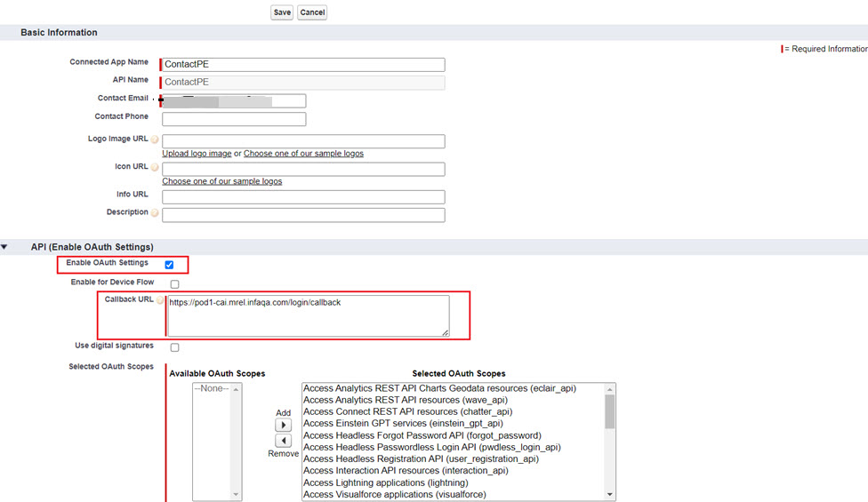The image size is (868, 502).
Task: Select --None-- in Available OAuth Scopes
Action: click(x=212, y=388)
